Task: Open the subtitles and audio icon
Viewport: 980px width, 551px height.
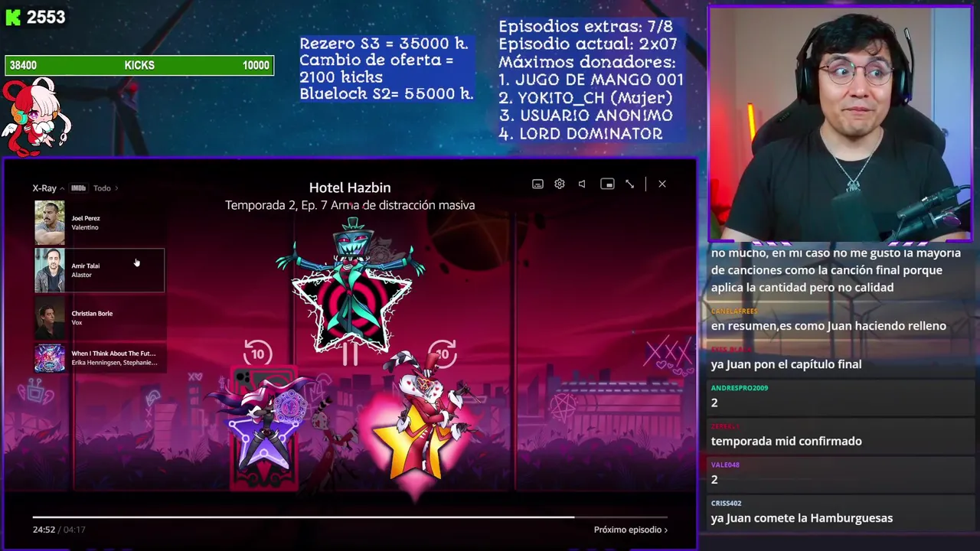Action: click(x=537, y=184)
